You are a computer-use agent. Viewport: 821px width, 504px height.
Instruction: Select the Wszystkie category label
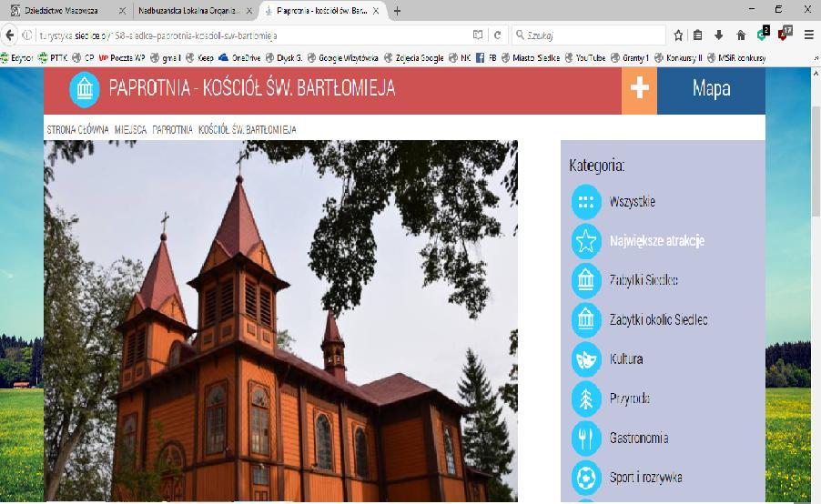point(632,201)
